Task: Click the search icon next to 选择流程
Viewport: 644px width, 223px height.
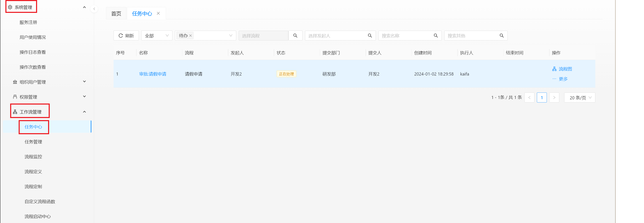Action: click(x=295, y=35)
